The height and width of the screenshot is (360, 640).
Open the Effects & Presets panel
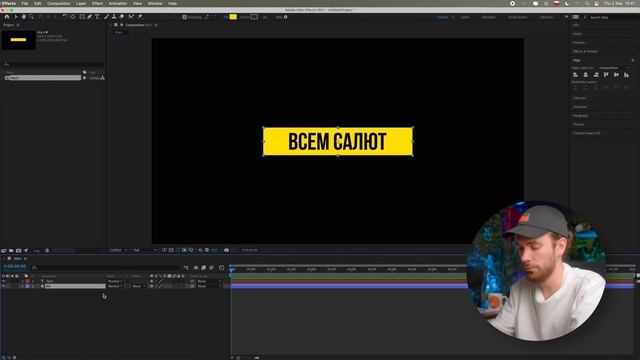(x=585, y=51)
